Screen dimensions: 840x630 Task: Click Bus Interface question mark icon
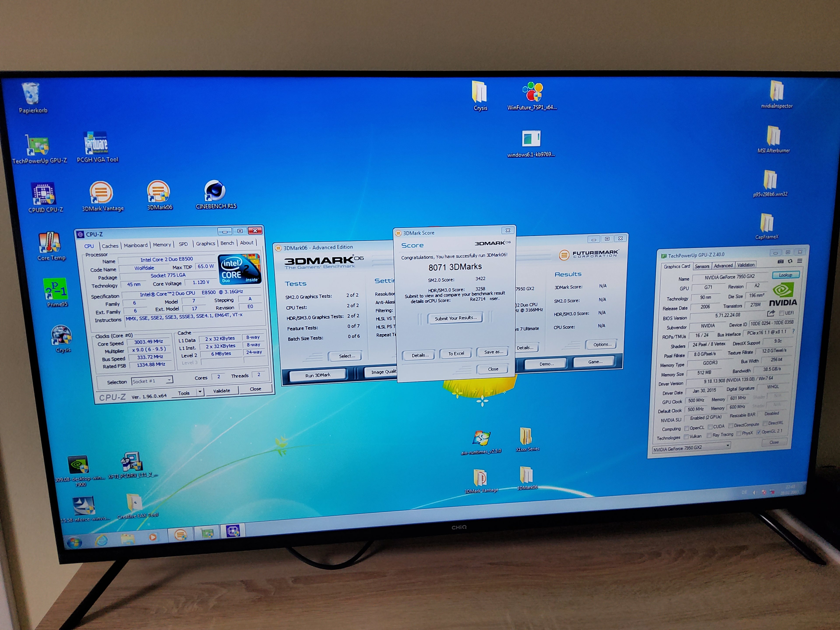pyautogui.click(x=793, y=332)
